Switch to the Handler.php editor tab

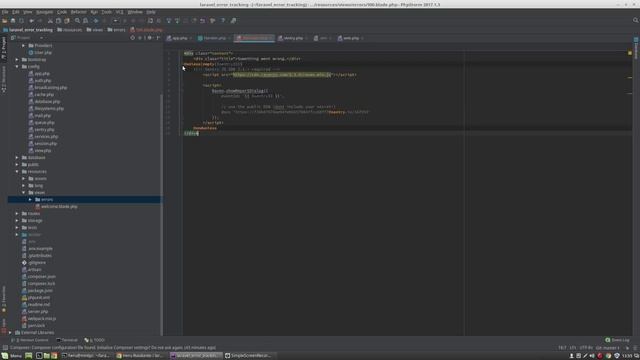214,38
